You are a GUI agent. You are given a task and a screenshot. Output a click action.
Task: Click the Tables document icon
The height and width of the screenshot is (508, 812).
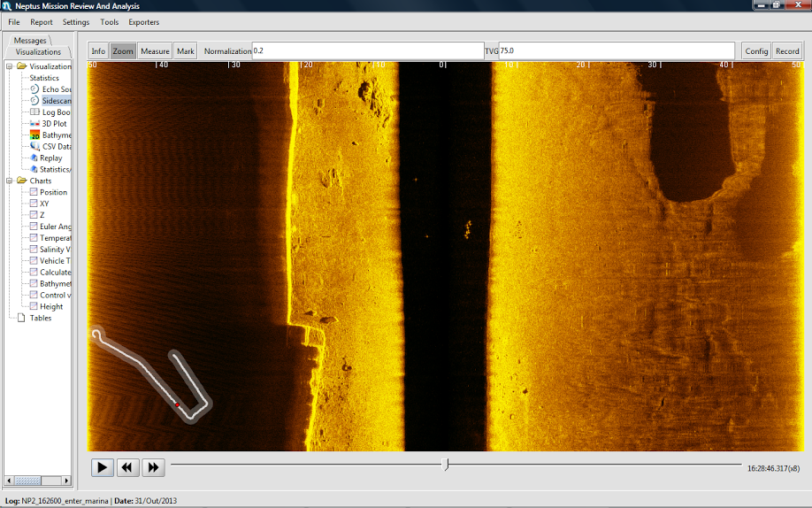[21, 317]
